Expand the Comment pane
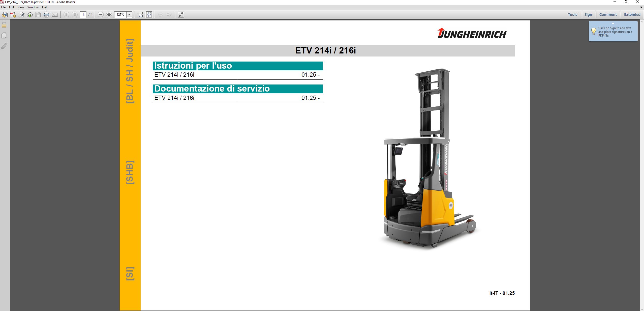The height and width of the screenshot is (311, 644). tap(608, 15)
